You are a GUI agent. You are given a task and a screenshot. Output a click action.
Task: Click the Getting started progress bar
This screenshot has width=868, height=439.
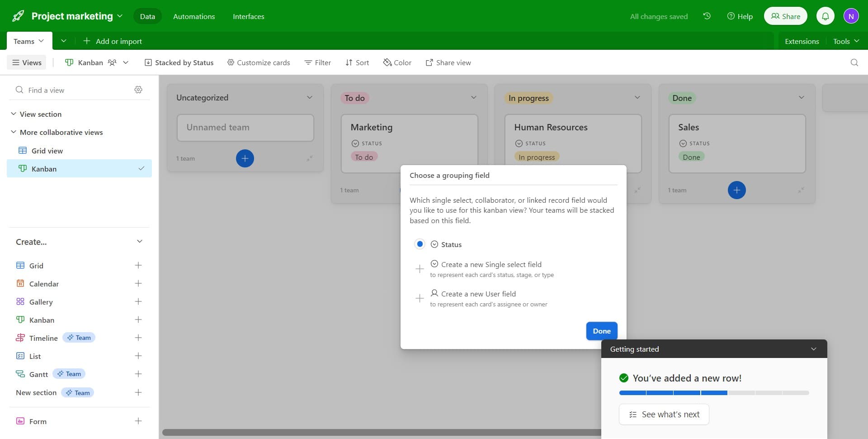pyautogui.click(x=714, y=393)
